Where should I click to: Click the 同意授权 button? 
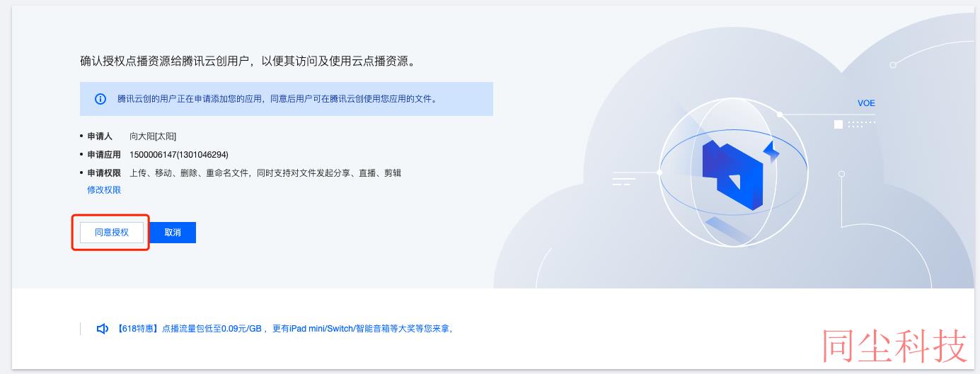[x=112, y=233]
